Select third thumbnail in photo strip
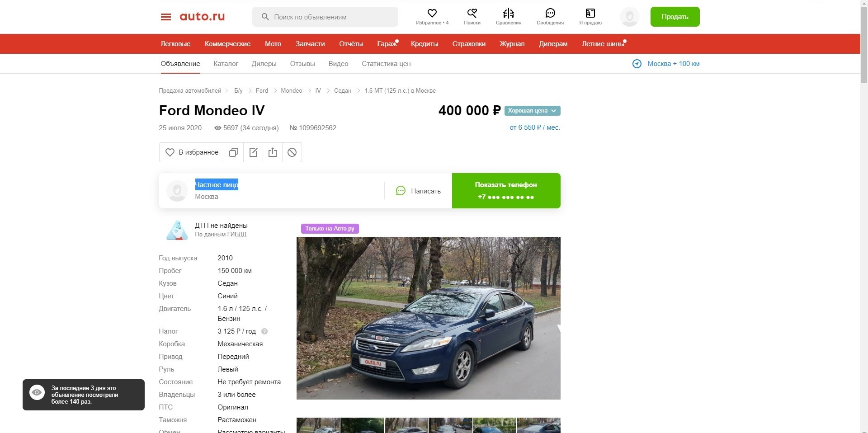The width and height of the screenshot is (868, 433). point(406,425)
